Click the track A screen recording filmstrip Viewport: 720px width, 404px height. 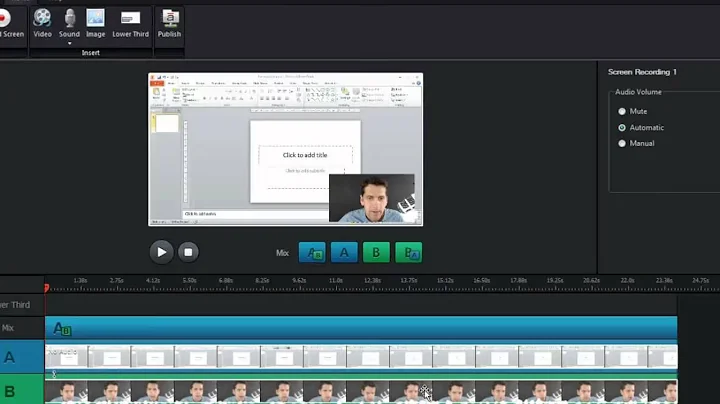(361, 357)
